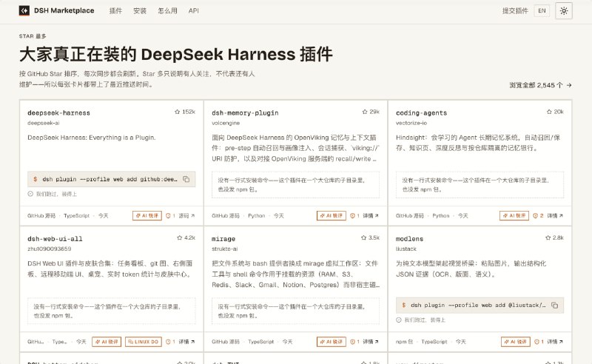Switch language with the EN button
592x364 pixels.
542,10
